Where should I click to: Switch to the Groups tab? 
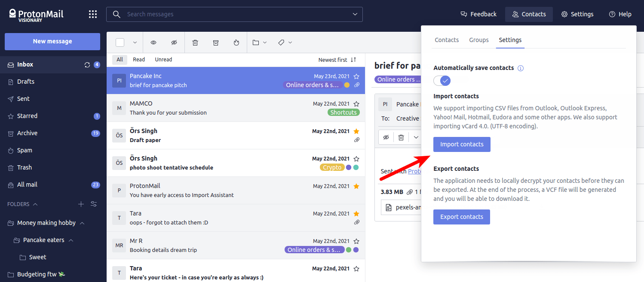[x=478, y=39]
